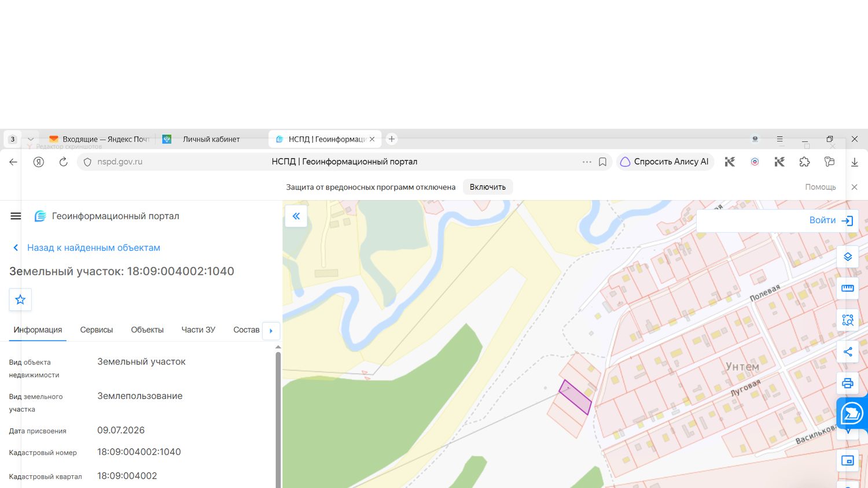Image resolution: width=868 pixels, height=488 pixels.
Task: Switch to the Информация tab
Action: (x=38, y=330)
